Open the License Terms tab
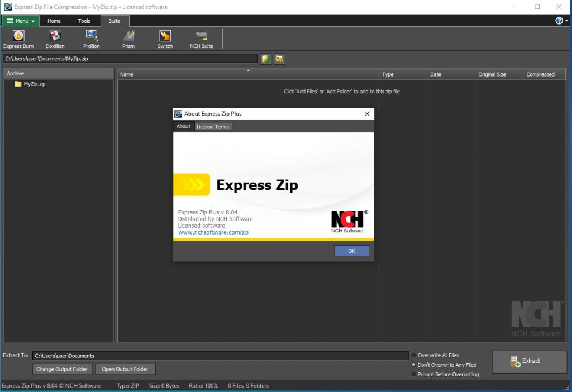This screenshot has height=392, width=572. 213,127
